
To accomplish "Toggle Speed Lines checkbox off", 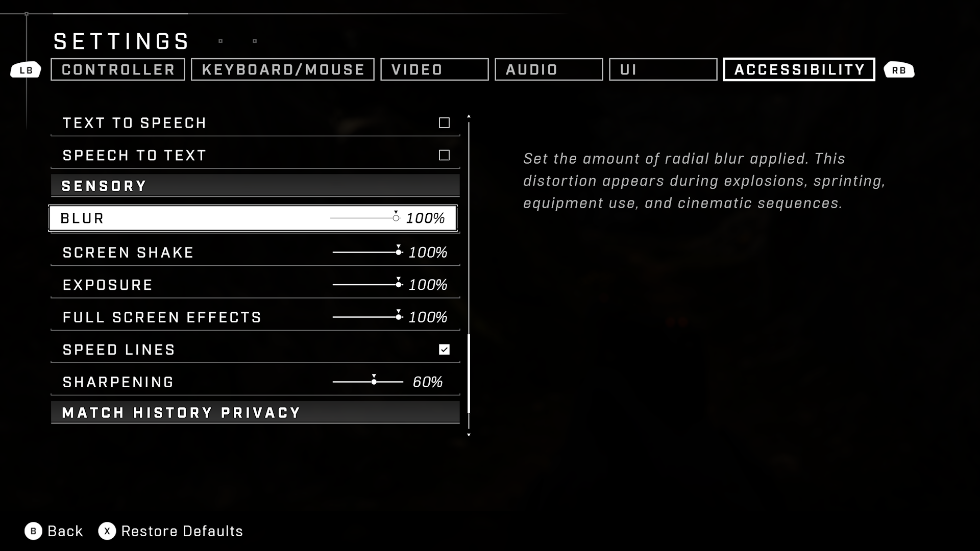I will pyautogui.click(x=444, y=349).
